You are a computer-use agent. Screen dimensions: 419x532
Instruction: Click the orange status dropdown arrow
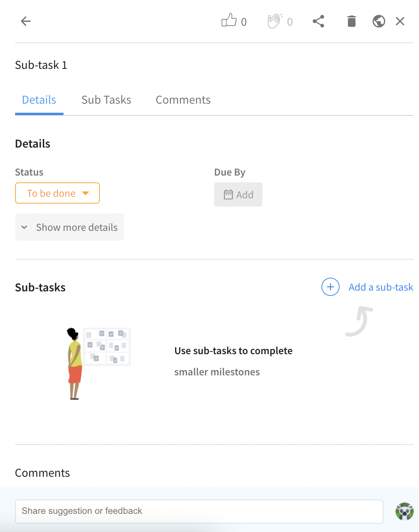point(85,193)
